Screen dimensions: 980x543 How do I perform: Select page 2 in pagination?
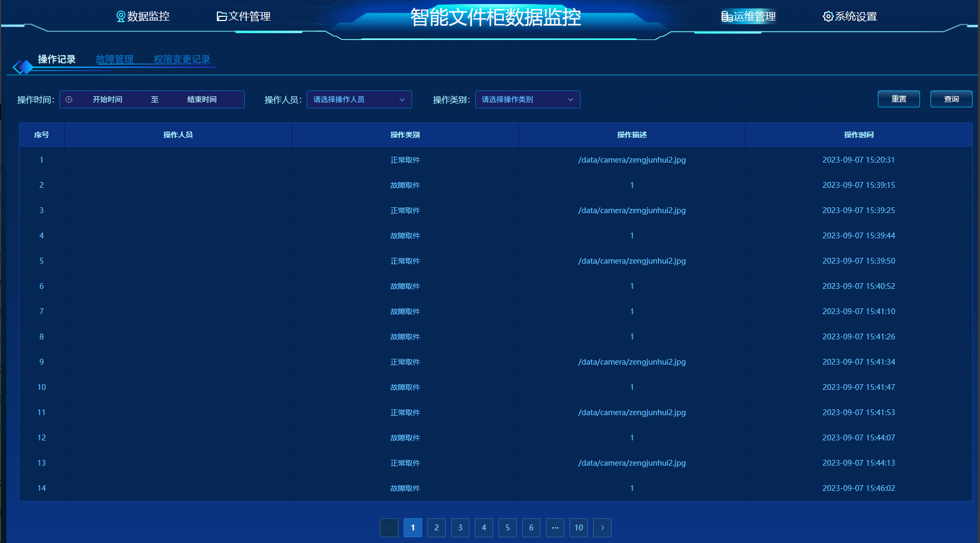[x=436, y=528]
